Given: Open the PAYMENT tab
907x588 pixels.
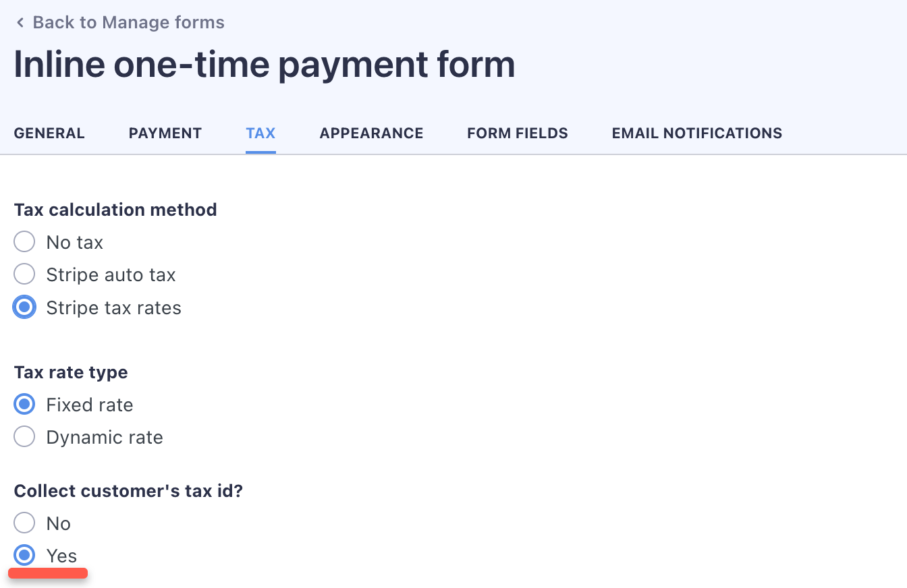Looking at the screenshot, I should [165, 133].
